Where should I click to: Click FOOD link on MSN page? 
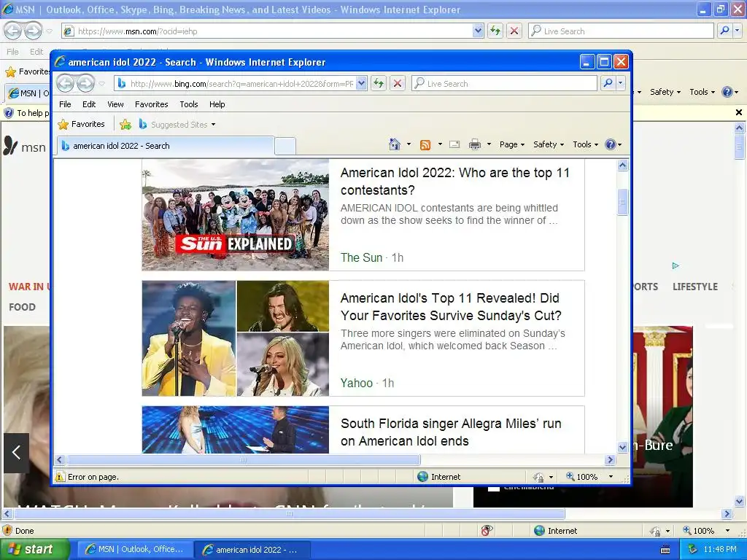[x=22, y=307]
